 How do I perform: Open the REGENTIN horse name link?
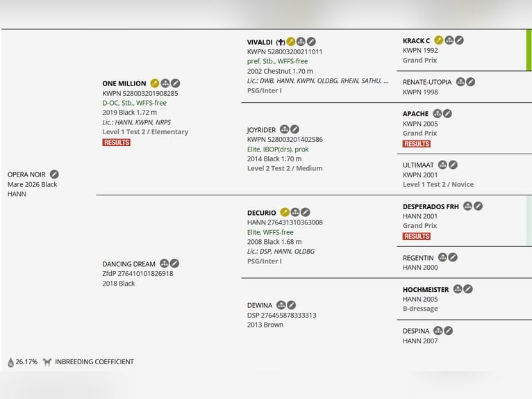point(418,258)
